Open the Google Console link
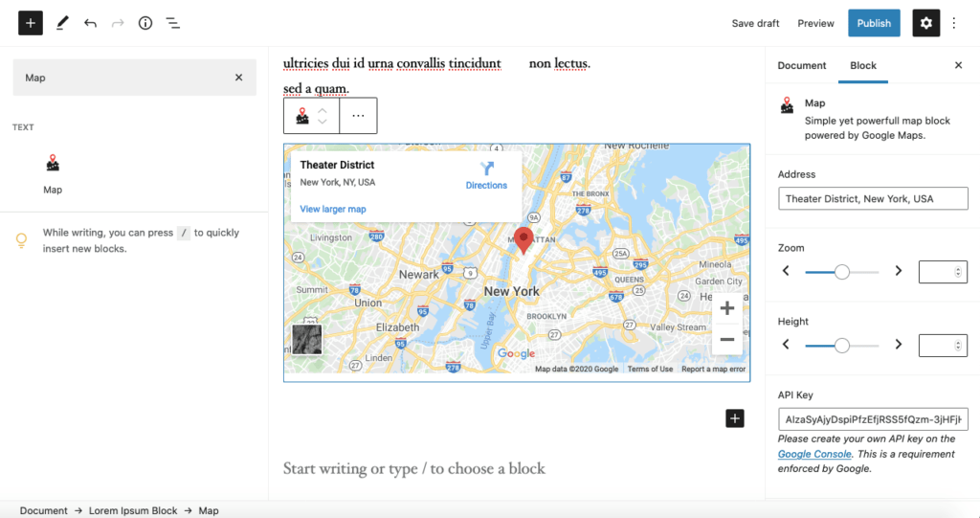 [814, 454]
